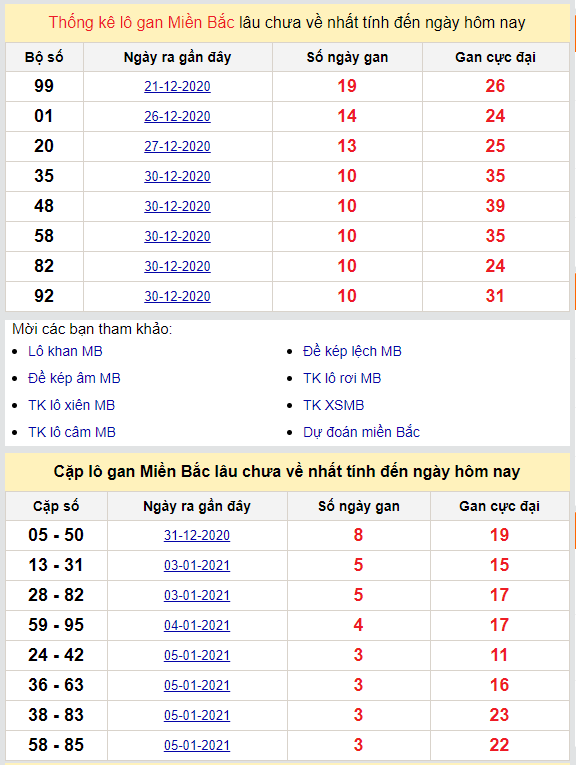The image size is (576, 765).
Task: Open the 21-12-2020 date link for 99
Action: click(x=178, y=86)
